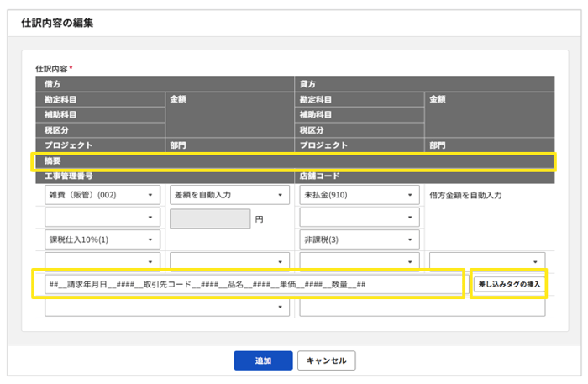This screenshot has width=588, height=384.
Task: Expand the credit project dropdown
Action: point(359,262)
